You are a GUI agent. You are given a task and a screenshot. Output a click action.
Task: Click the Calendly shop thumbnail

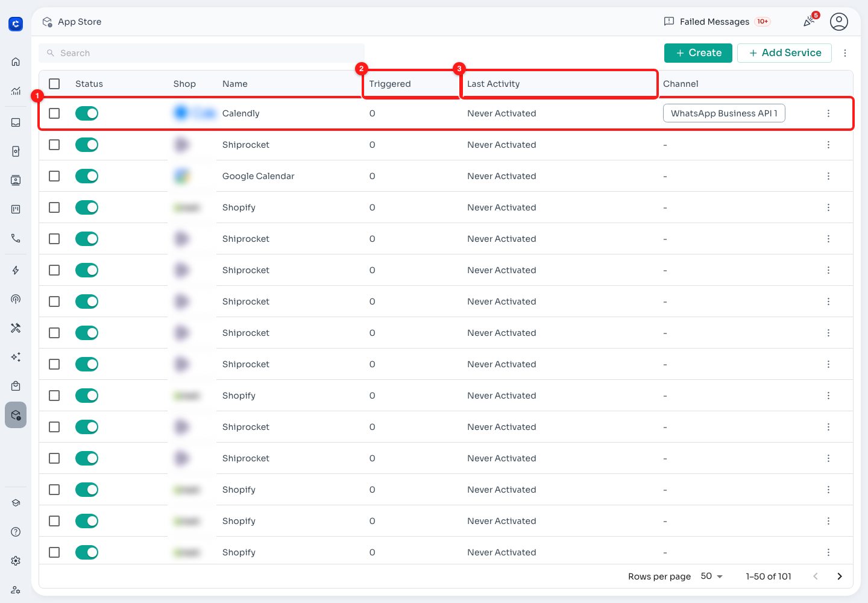click(194, 113)
